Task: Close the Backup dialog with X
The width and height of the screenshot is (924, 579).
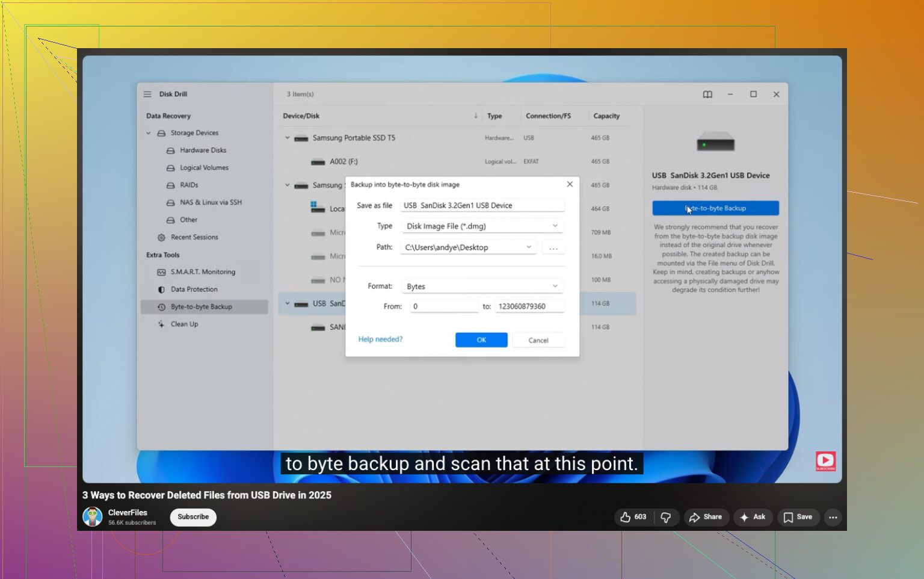Action: pyautogui.click(x=570, y=184)
